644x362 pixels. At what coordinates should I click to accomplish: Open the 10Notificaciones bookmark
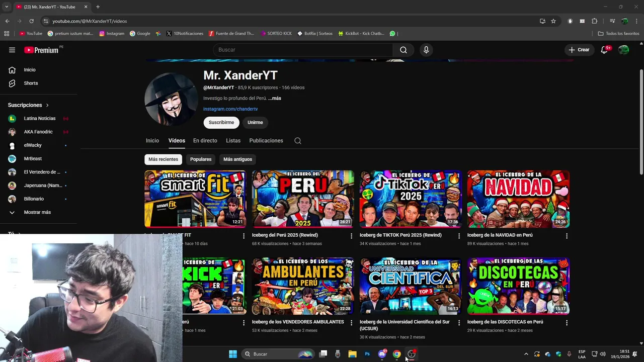coord(184,34)
